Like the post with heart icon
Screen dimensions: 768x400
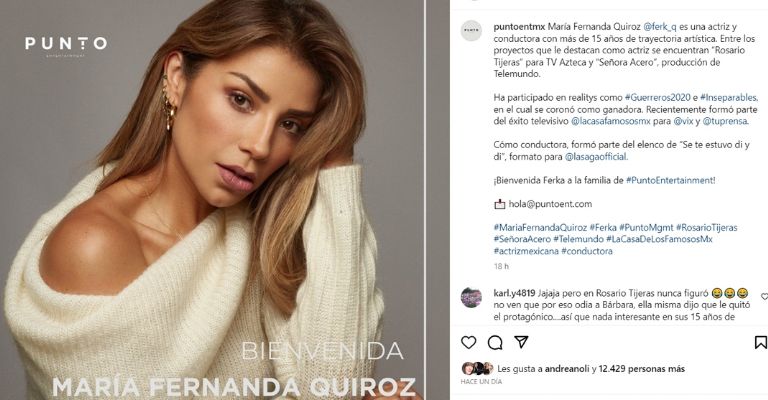(x=469, y=342)
